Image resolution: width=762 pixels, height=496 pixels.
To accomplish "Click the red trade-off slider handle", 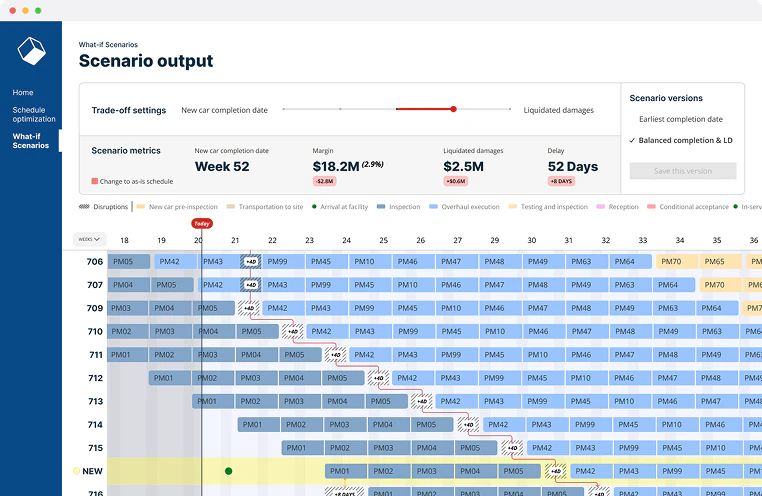I will point(453,109).
